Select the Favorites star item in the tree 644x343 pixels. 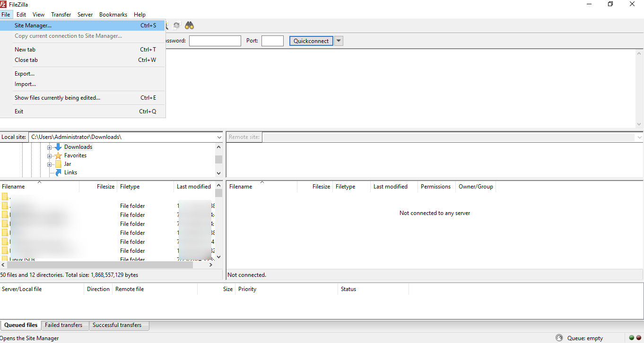pos(75,155)
